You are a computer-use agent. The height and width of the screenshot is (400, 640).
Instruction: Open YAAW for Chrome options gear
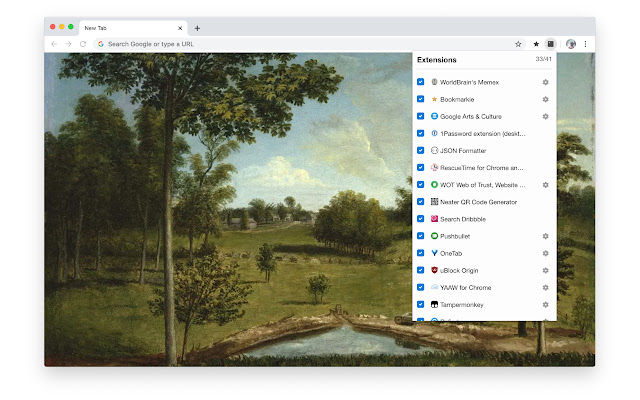[x=545, y=288]
